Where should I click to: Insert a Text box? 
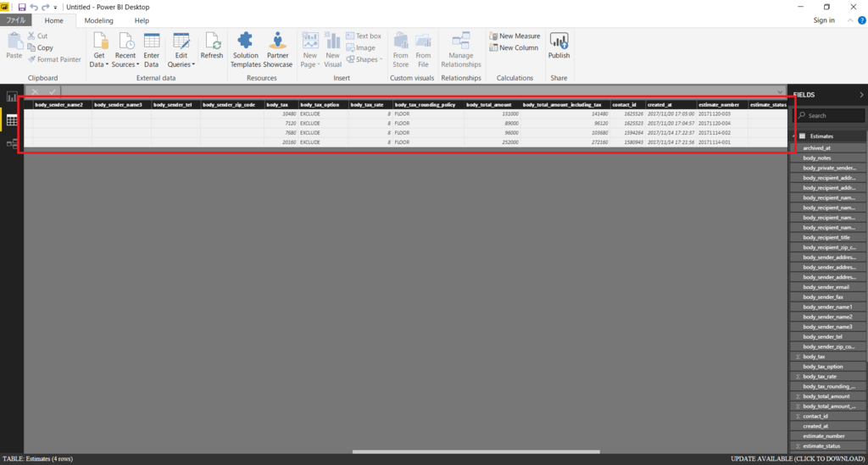coord(364,36)
